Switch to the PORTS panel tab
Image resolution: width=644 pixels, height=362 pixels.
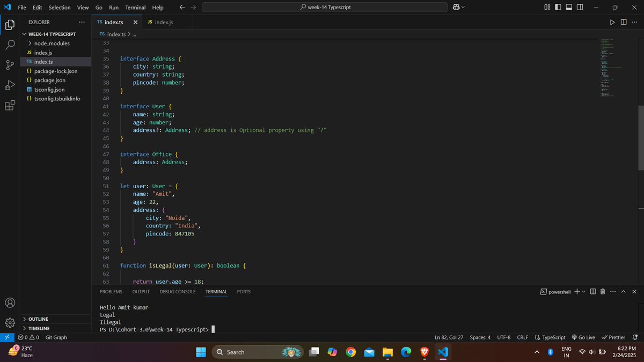click(x=244, y=292)
